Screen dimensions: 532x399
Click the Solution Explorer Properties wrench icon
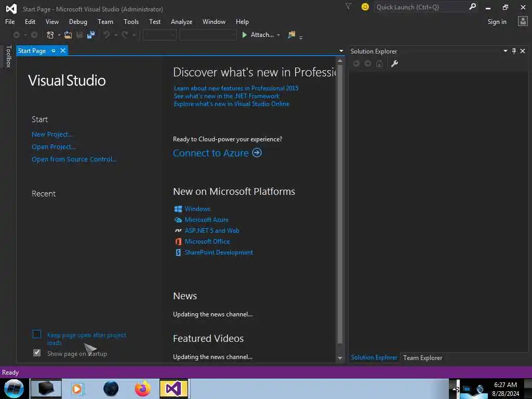(x=394, y=63)
